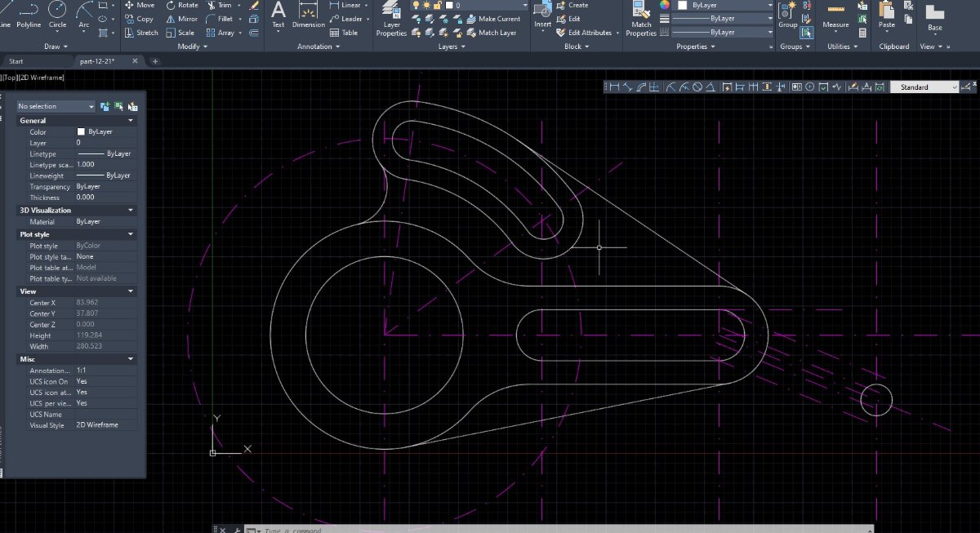The width and height of the screenshot is (980, 533).
Task: Activate the Mirror tool
Action: tap(181, 19)
